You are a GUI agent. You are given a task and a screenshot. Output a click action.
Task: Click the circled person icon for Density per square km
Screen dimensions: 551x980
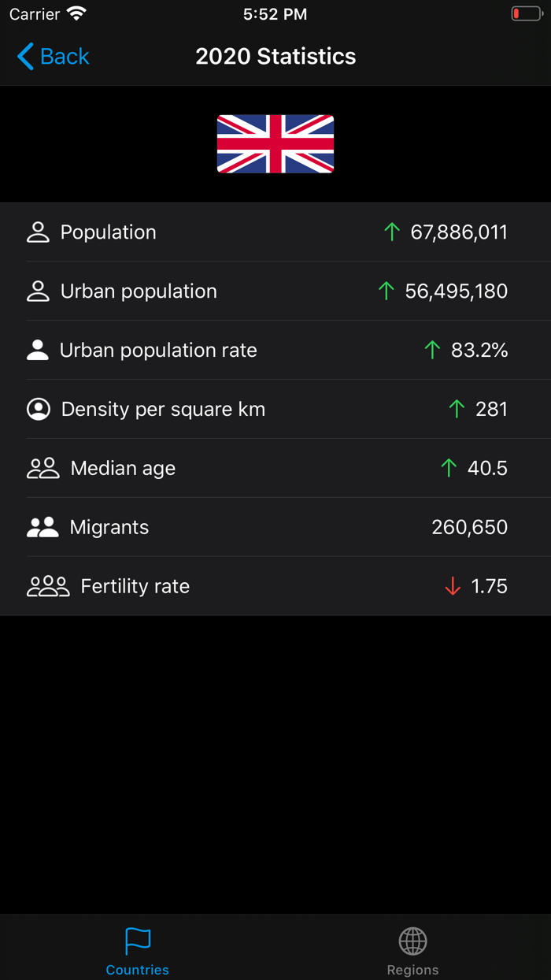click(x=38, y=409)
